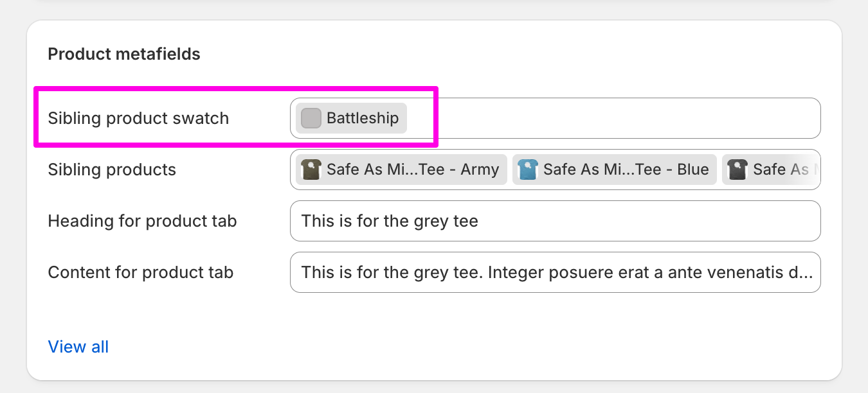This screenshot has width=868, height=393.
Task: Focus the Content for product tab field
Action: coord(556,272)
